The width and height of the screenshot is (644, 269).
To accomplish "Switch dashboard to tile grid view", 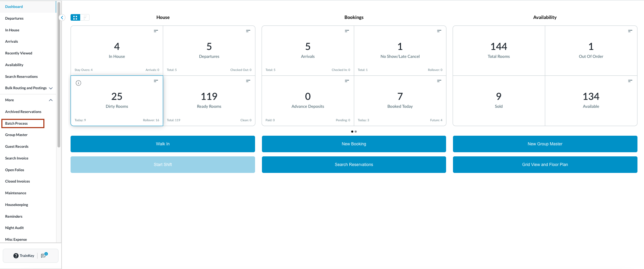I will [x=75, y=18].
